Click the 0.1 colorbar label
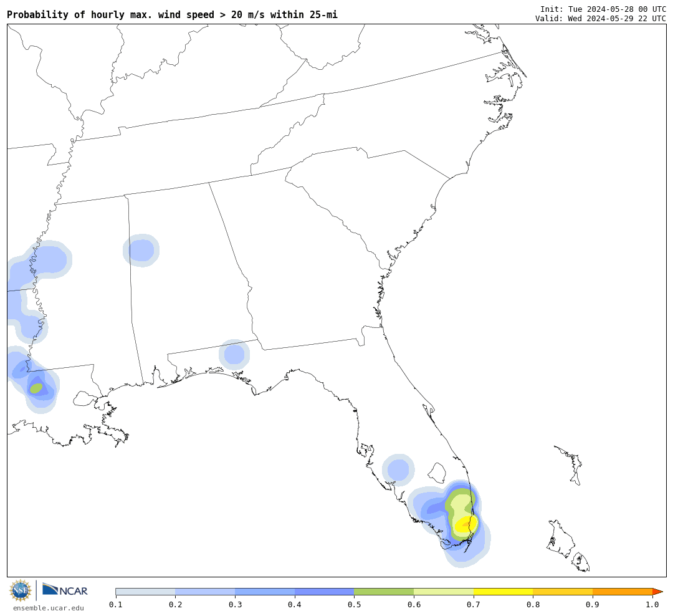Image resolution: width=673 pixels, height=616 pixels. [x=115, y=605]
